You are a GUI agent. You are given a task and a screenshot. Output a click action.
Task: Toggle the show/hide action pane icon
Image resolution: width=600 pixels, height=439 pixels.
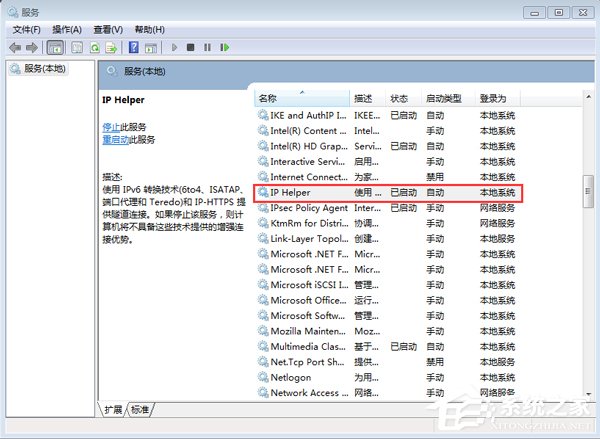(x=151, y=48)
